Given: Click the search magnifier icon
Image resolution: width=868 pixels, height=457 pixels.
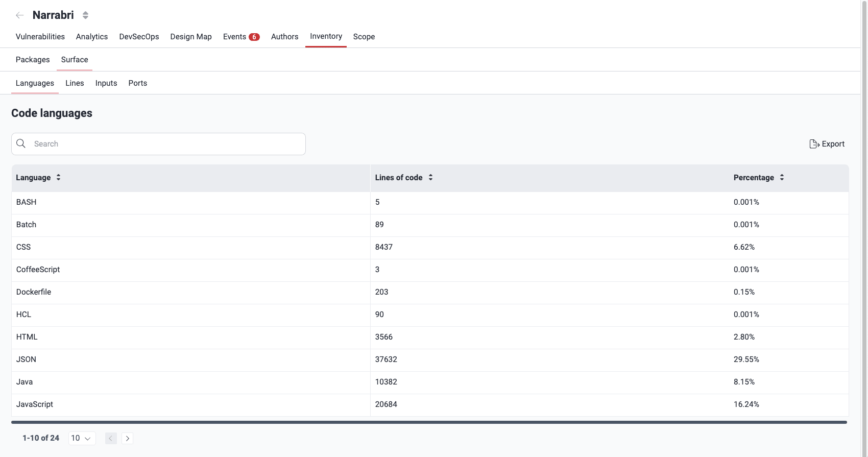Looking at the screenshot, I should (x=21, y=143).
